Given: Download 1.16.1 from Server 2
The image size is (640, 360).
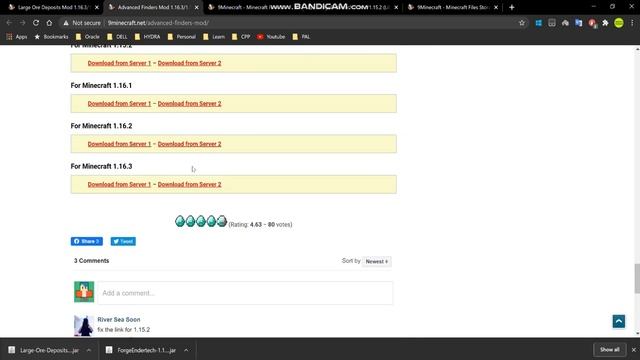Looking at the screenshot, I should pyautogui.click(x=189, y=104).
